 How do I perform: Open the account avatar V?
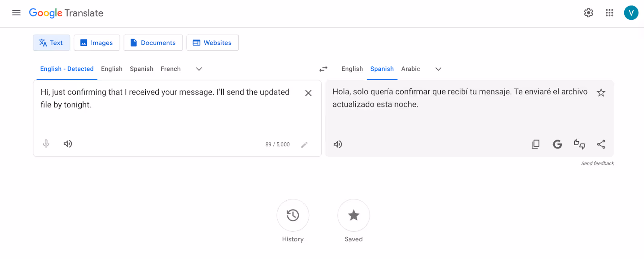[x=631, y=13]
